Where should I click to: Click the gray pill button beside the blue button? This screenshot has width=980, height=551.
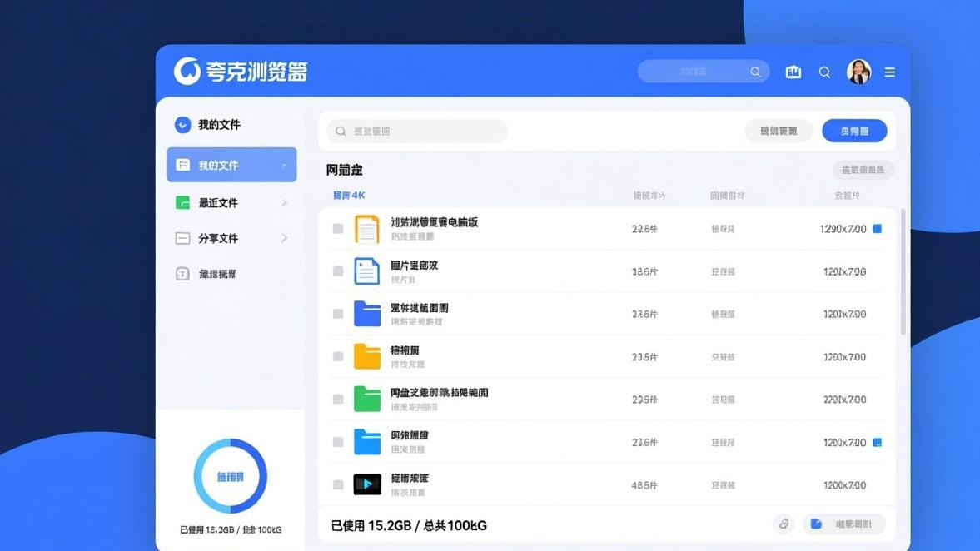779,131
